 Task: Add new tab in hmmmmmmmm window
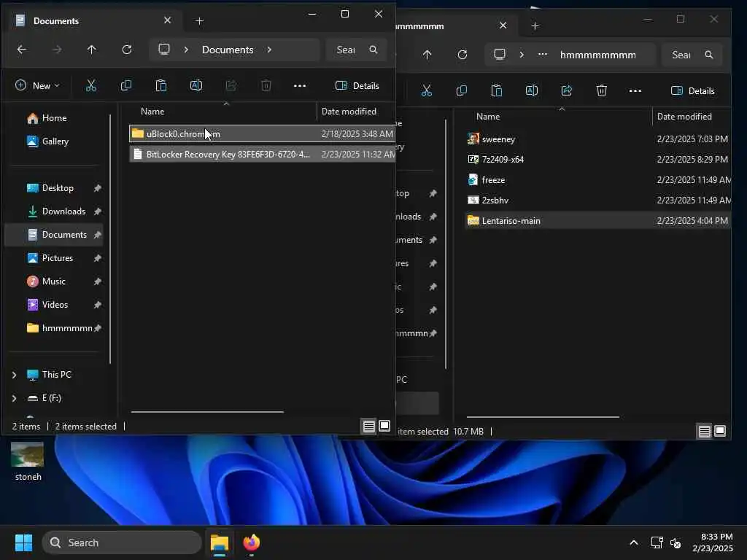point(535,26)
